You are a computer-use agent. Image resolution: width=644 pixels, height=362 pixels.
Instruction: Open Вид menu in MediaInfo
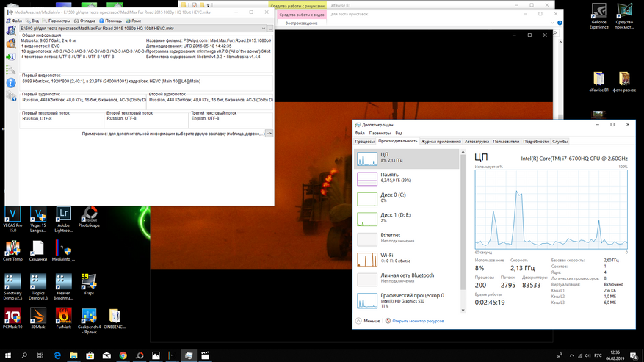32,21
